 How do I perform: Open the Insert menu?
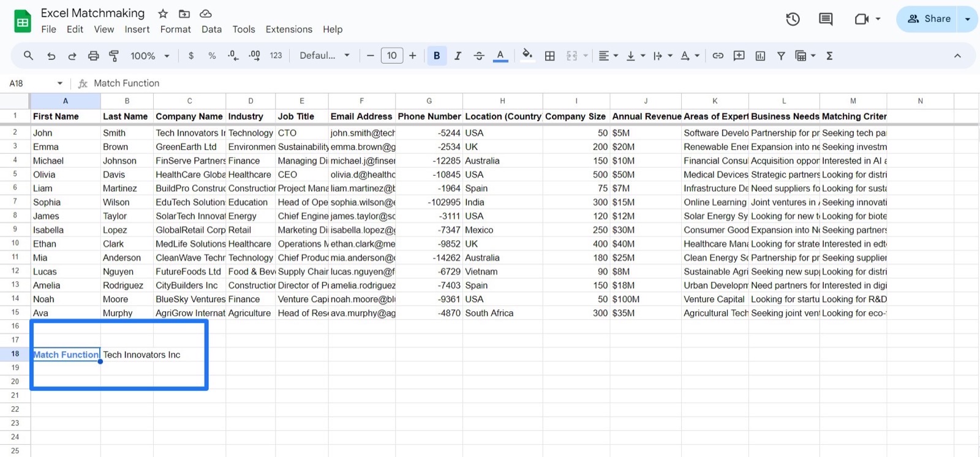click(137, 29)
